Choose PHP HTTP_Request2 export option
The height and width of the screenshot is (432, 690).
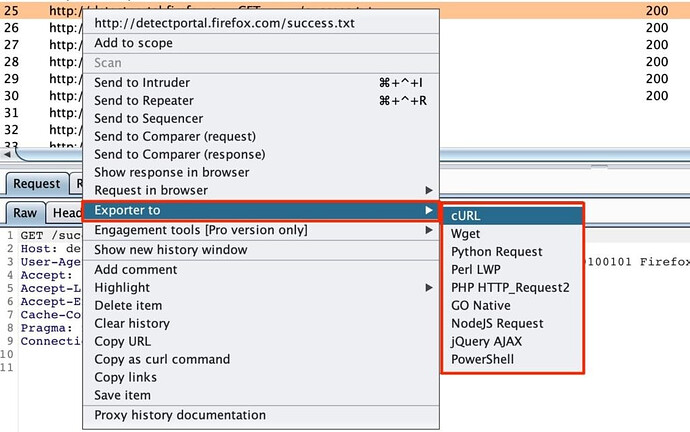click(x=510, y=288)
